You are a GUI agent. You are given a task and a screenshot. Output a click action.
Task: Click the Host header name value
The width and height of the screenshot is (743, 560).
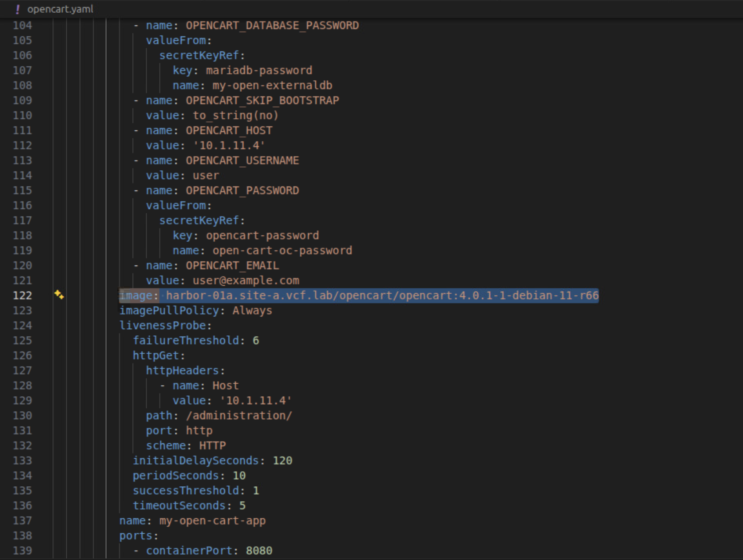click(226, 385)
